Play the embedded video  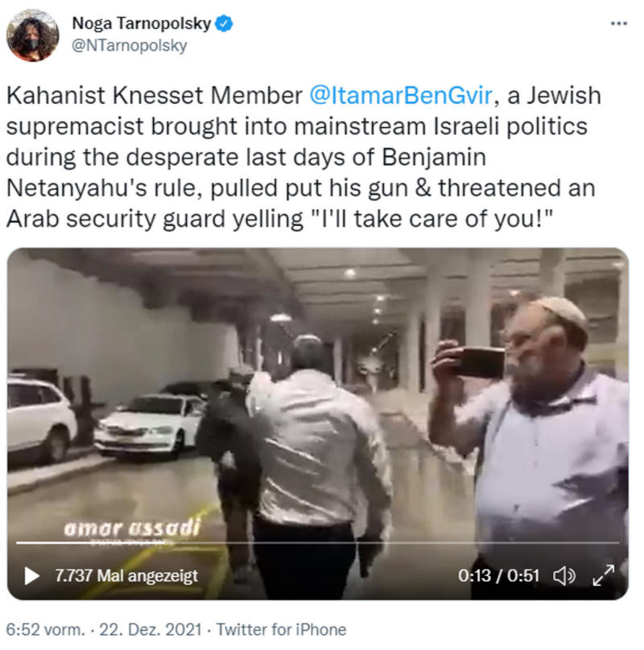point(31,576)
